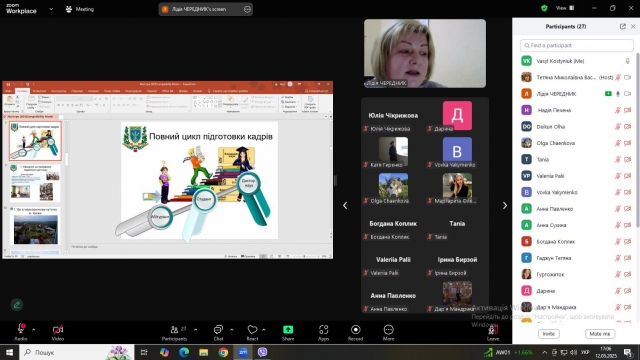Screen dimensions: 640x360
Task: Pop out the Participants panel
Action: (622, 26)
